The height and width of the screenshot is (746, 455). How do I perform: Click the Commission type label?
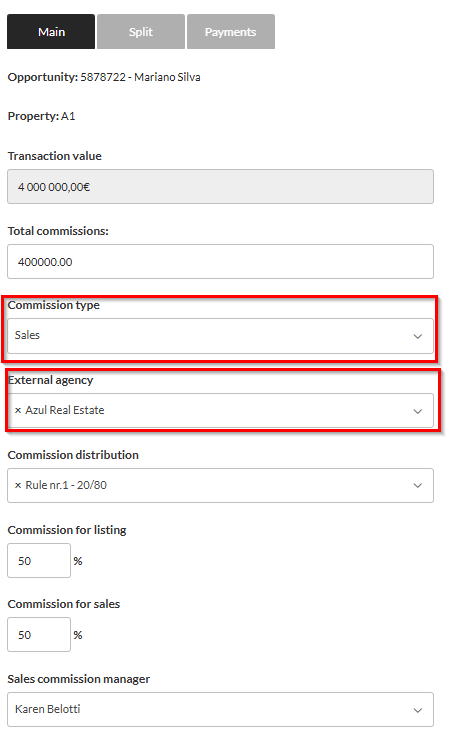(54, 305)
